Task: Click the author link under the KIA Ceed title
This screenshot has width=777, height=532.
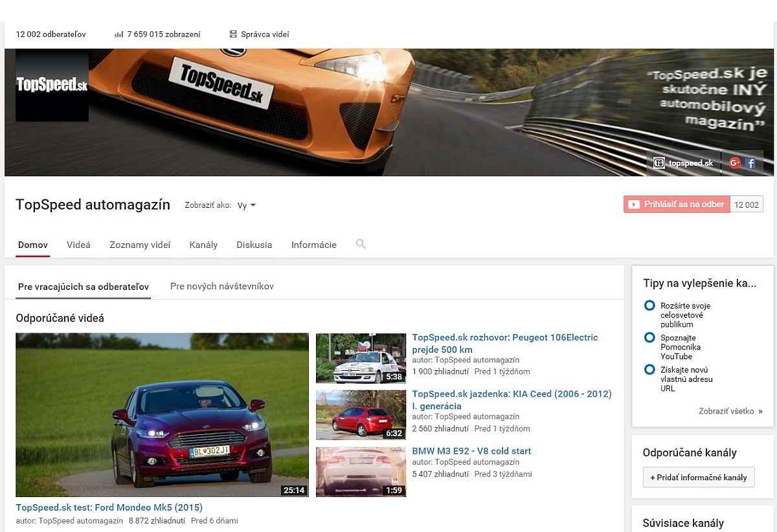Action: click(x=477, y=417)
